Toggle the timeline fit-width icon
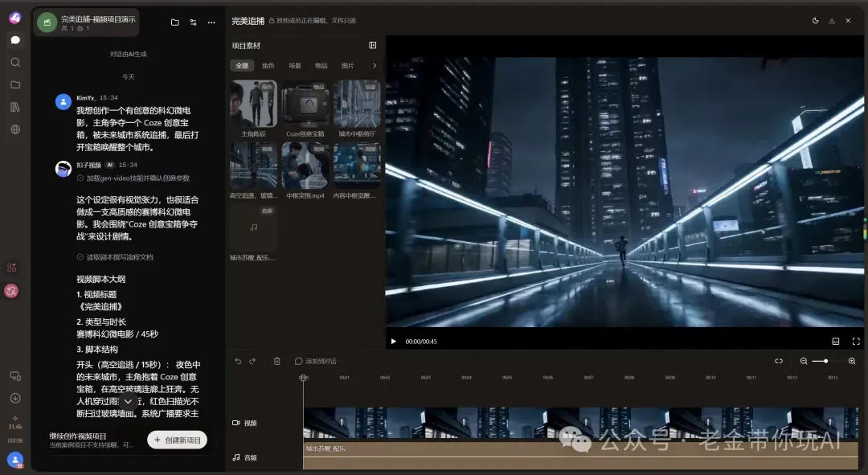The image size is (868, 475). [x=779, y=361]
